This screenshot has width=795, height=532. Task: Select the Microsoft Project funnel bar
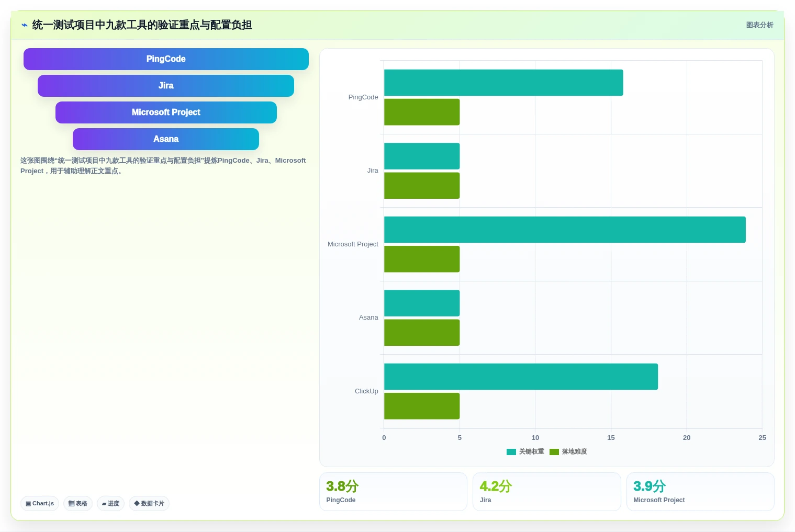click(166, 112)
